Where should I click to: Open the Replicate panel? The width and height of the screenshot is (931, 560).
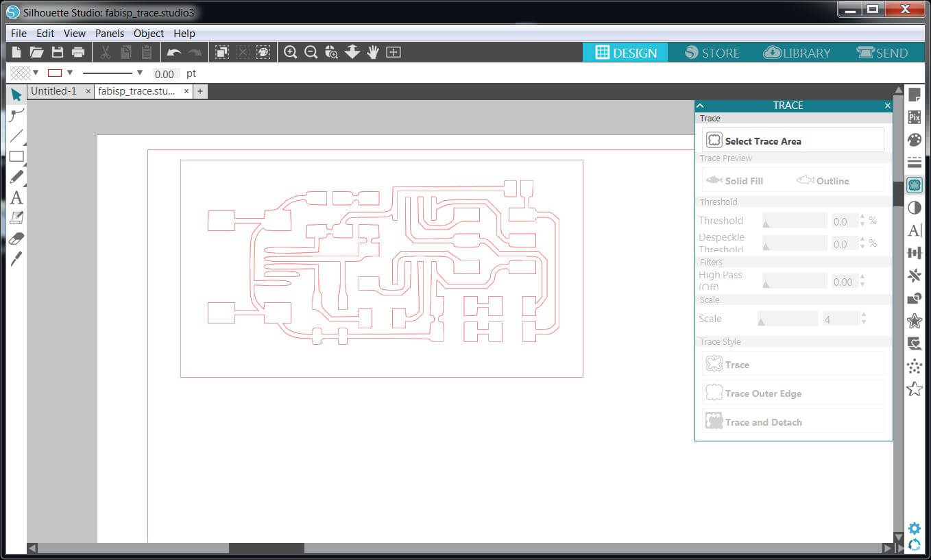point(914,276)
